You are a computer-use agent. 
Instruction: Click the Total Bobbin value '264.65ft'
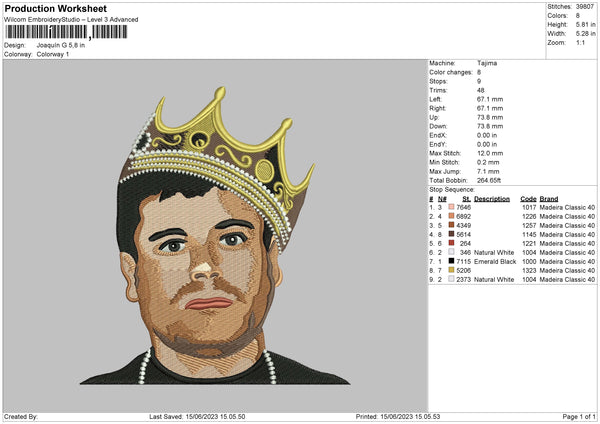[x=489, y=180]
